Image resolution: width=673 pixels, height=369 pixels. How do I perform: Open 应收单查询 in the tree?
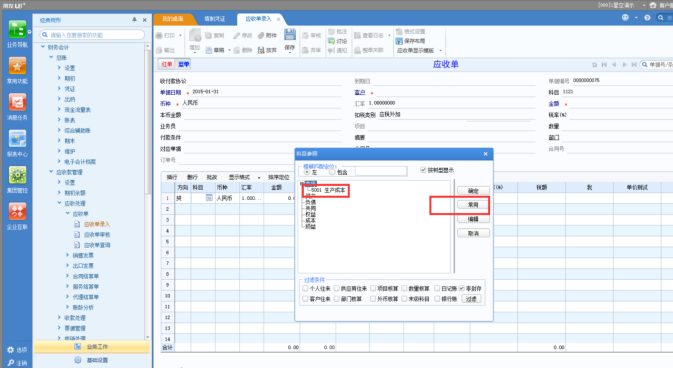97,245
